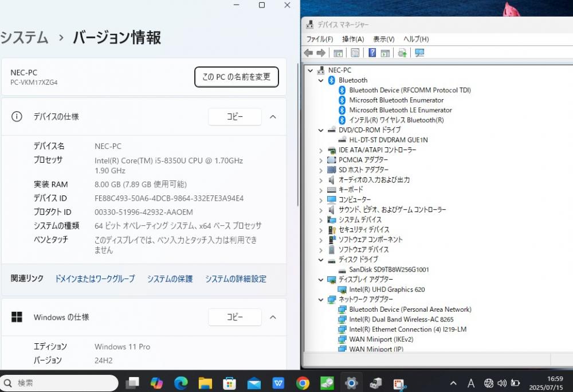Collapse the デバイスの仕様 section chevron
The image size is (573, 392).
(x=273, y=117)
